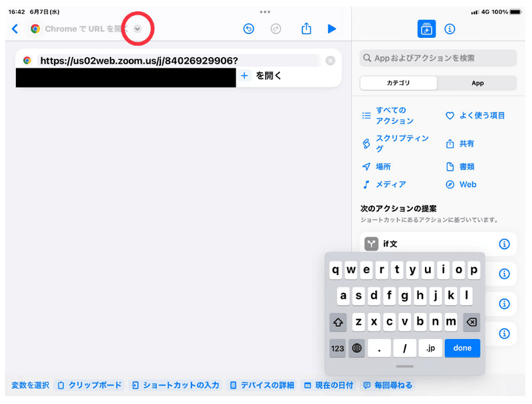Image resolution: width=532 pixels, height=404 pixels.
Task: Insert デバイスの詳細 variable
Action: [x=261, y=385]
